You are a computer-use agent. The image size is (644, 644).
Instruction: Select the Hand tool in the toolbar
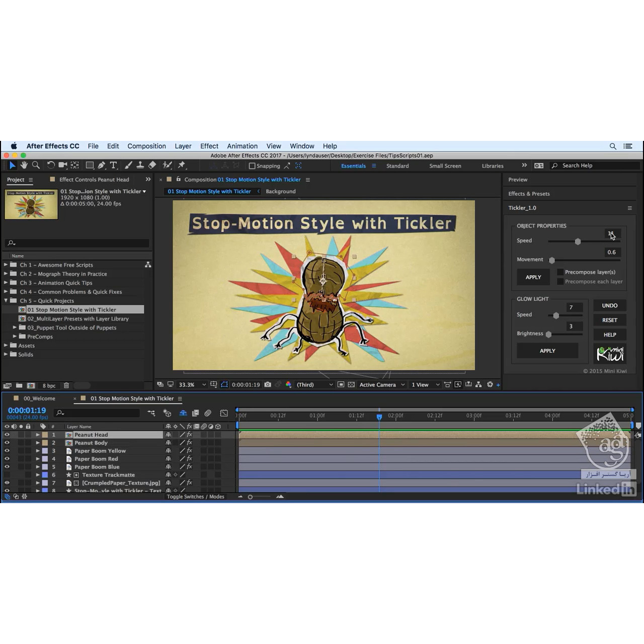click(x=24, y=165)
